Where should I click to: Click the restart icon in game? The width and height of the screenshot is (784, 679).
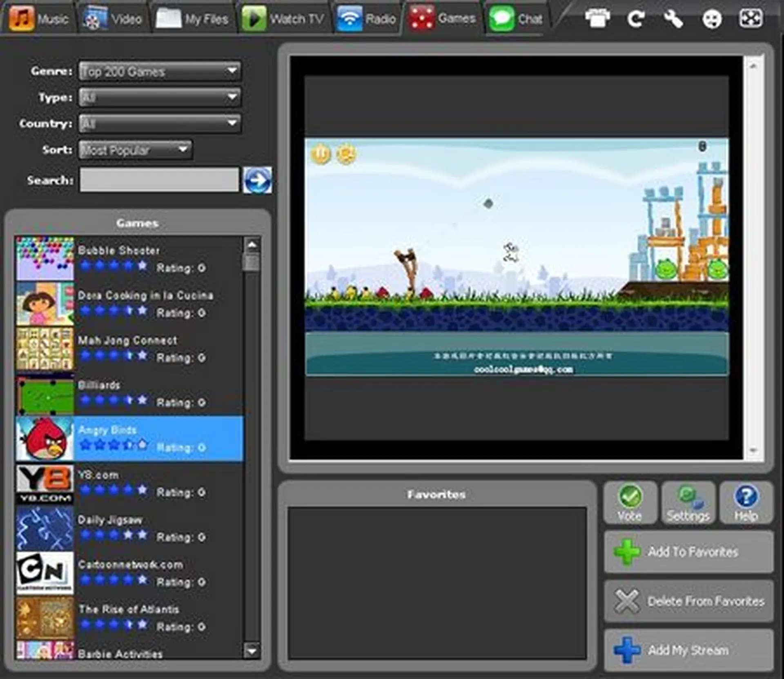tap(346, 154)
